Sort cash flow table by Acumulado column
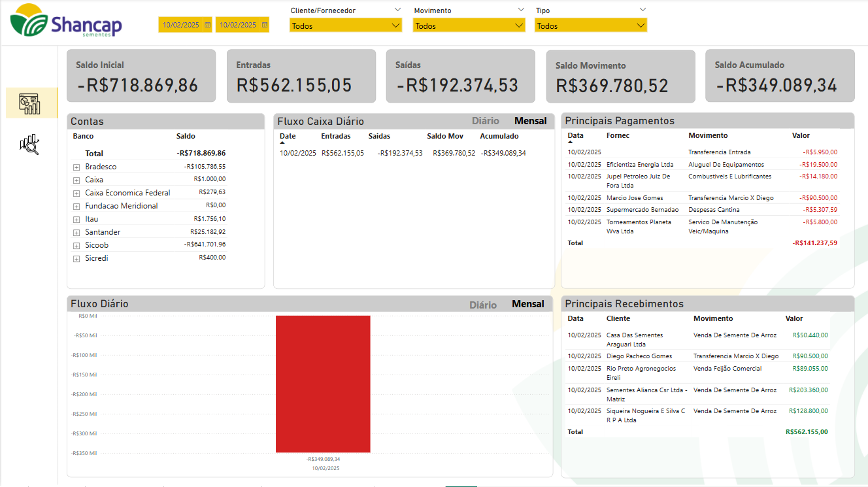The width and height of the screenshot is (868, 487). point(499,137)
